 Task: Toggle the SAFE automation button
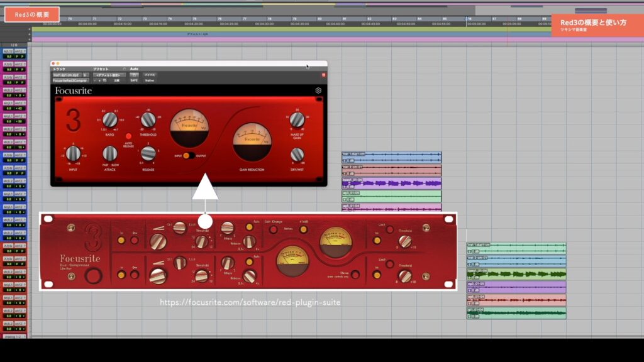(134, 80)
